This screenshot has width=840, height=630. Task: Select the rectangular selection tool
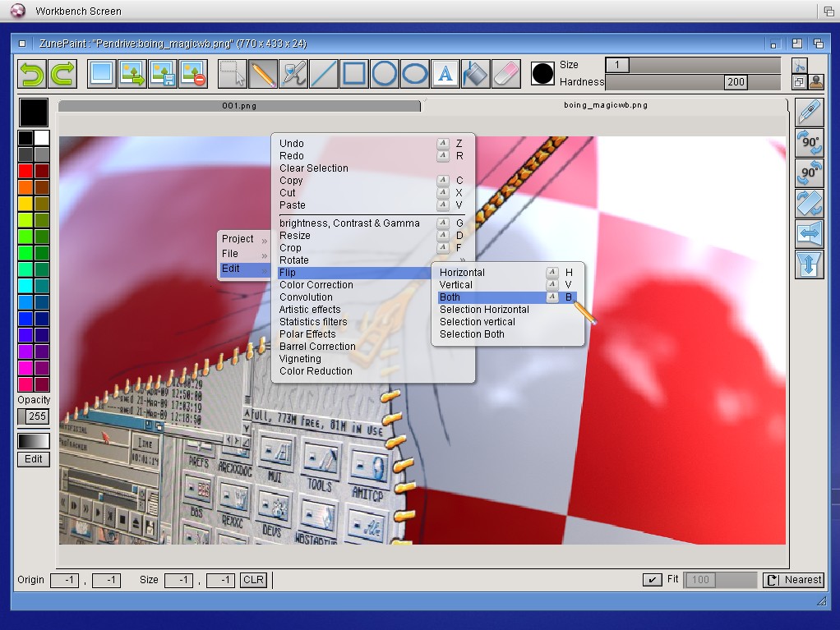[x=233, y=74]
